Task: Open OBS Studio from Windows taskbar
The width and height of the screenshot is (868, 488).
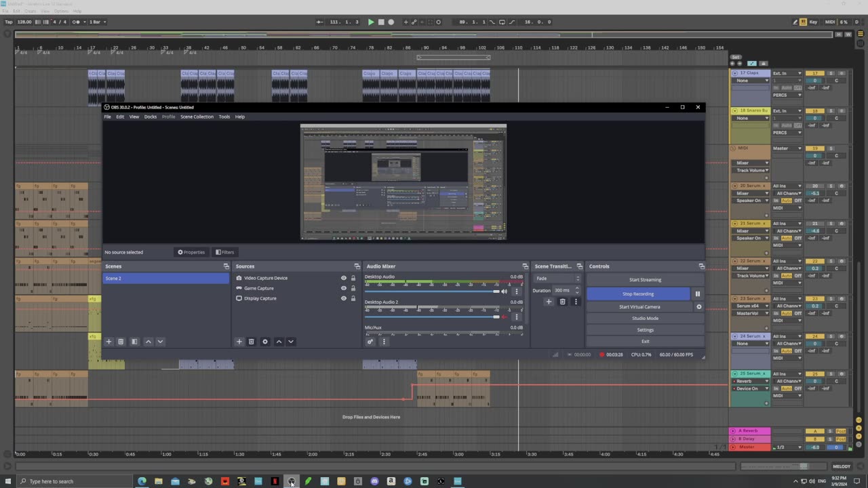Action: [292, 481]
